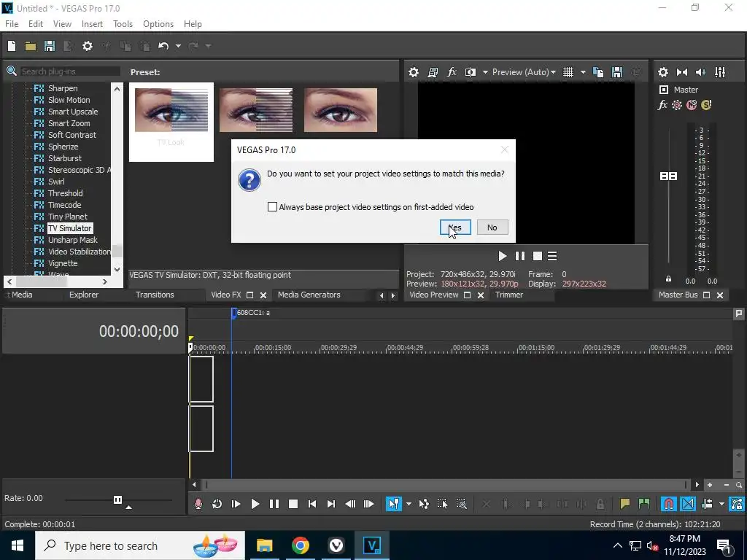Screen dimensions: 747x560
Task: Open the Auto Ripple mode dropdown
Action: (x=721, y=504)
